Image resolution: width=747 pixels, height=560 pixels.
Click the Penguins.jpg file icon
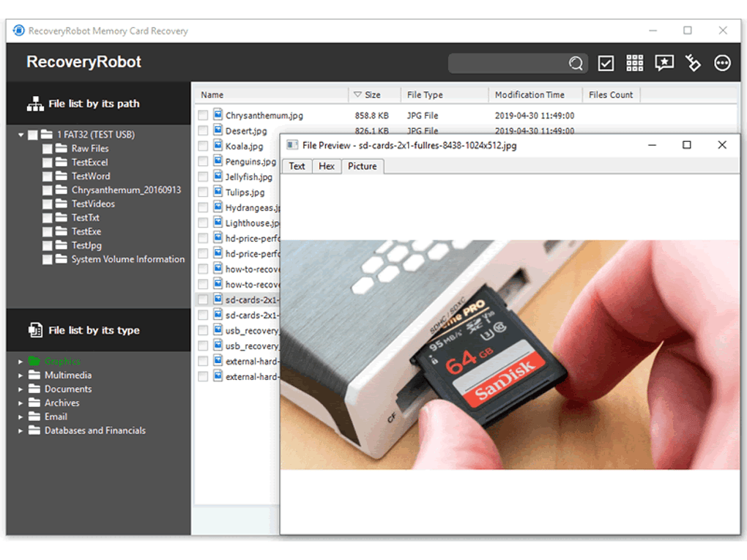click(x=218, y=160)
